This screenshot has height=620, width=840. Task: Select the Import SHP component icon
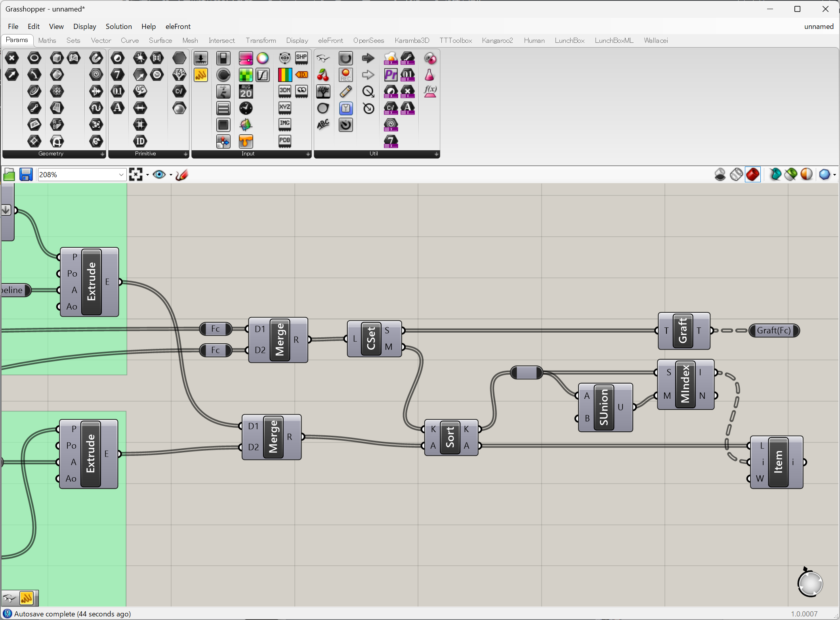coord(302,58)
